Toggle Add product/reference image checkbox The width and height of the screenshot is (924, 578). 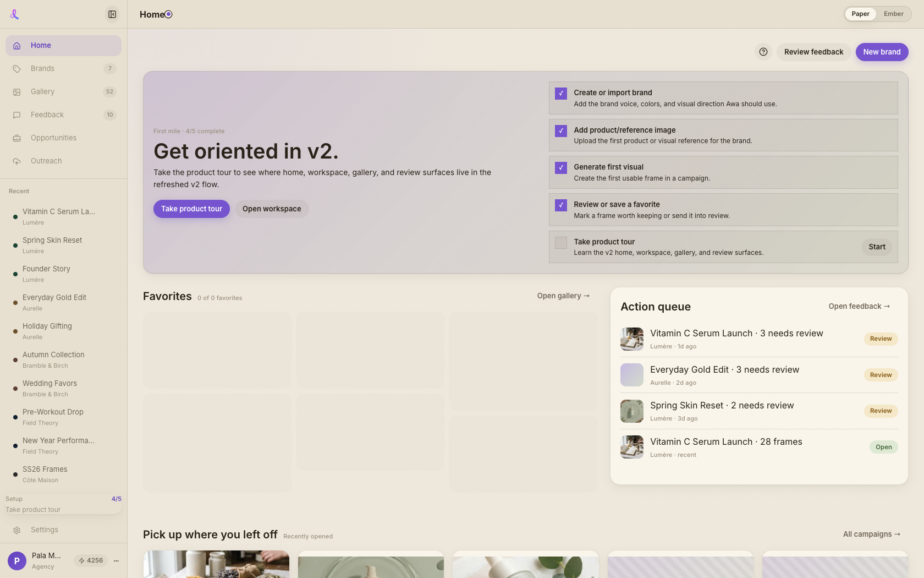click(561, 130)
